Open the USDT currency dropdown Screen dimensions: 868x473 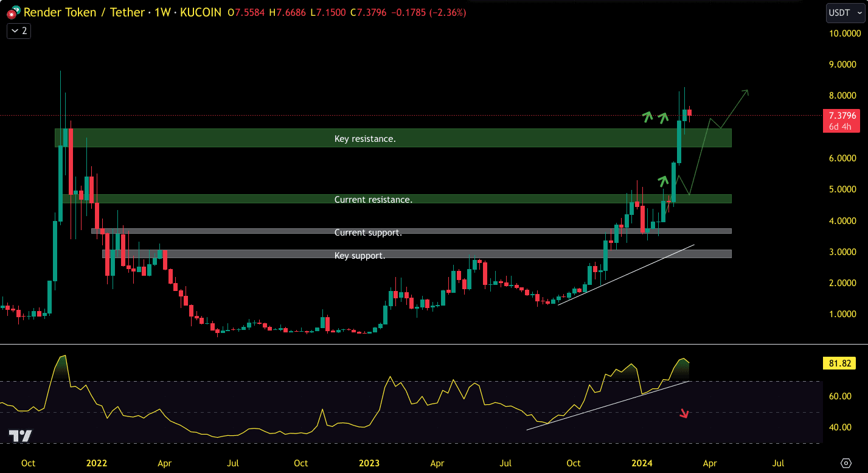pos(845,12)
